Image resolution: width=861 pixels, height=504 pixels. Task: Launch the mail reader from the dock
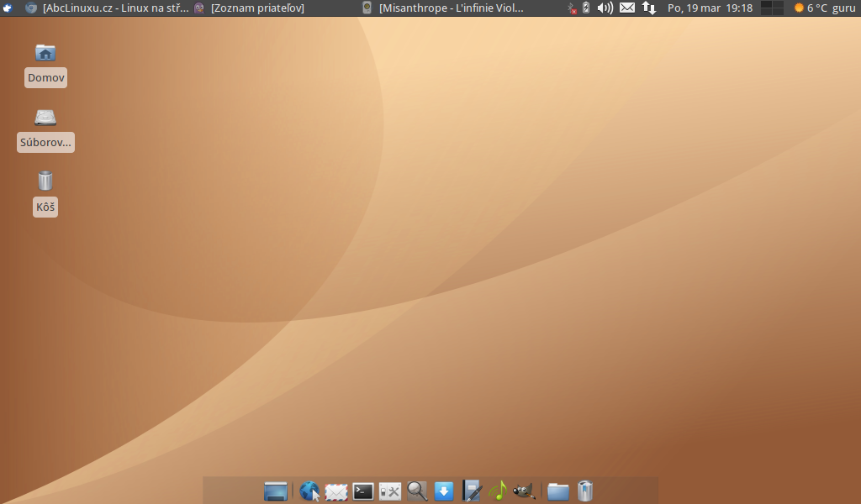pyautogui.click(x=336, y=491)
